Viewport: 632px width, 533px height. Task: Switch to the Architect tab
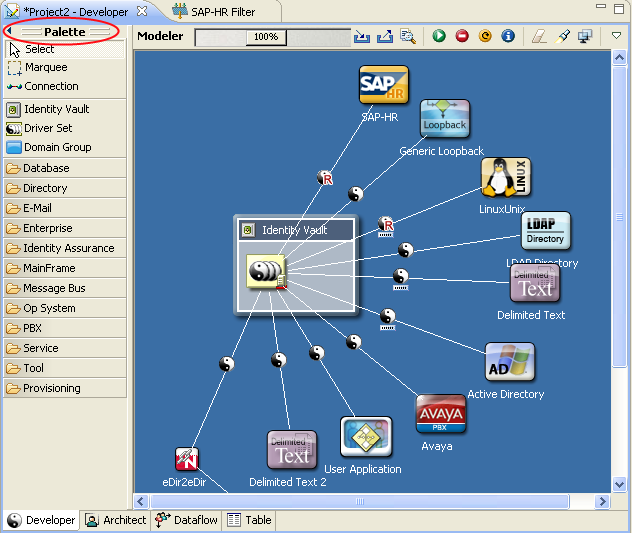(115, 521)
